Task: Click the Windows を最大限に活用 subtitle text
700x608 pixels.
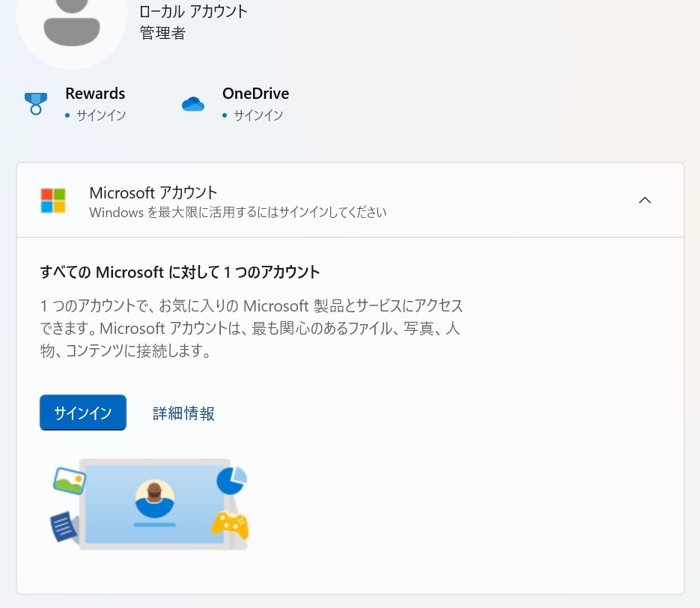Action: tap(237, 213)
